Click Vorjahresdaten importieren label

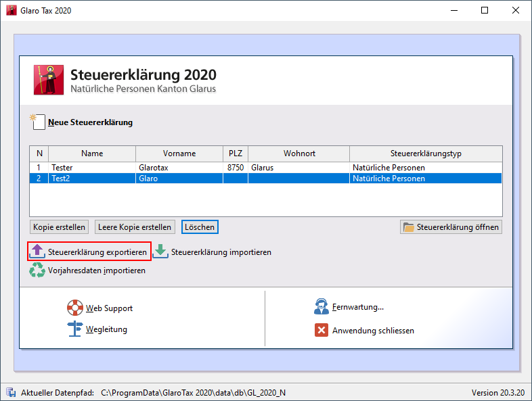tap(97, 270)
